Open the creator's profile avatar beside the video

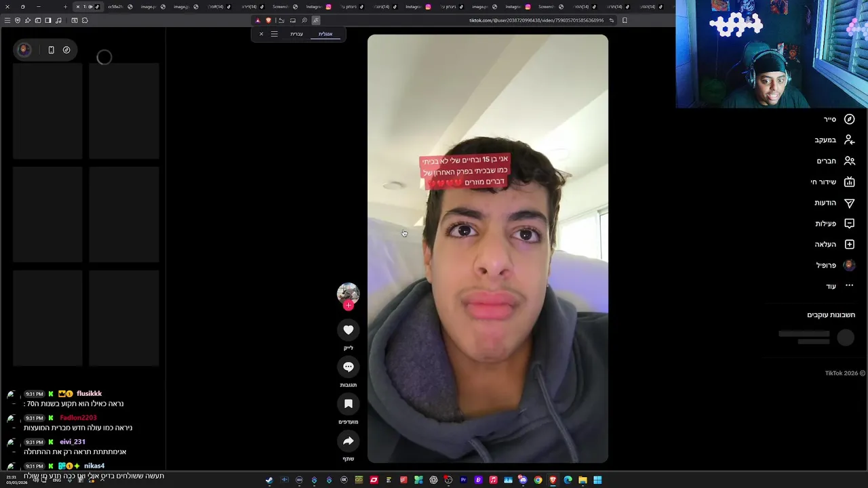tap(348, 293)
